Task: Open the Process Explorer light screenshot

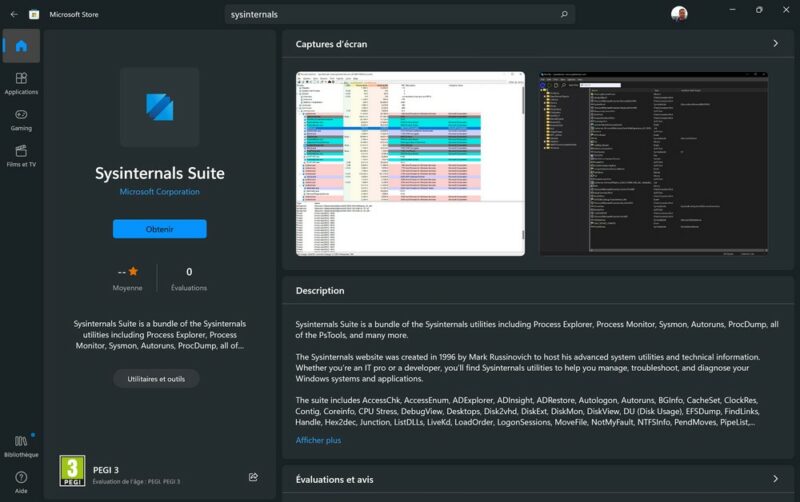Action: tap(410, 164)
